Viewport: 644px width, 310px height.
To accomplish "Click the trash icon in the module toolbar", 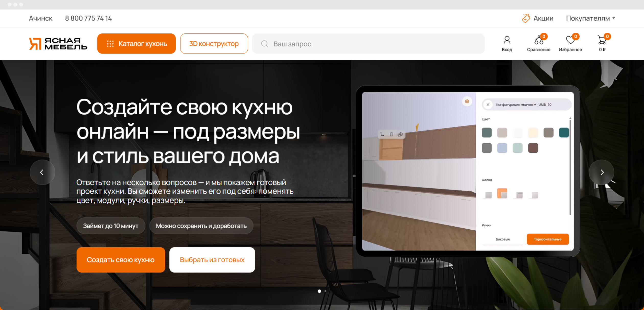I will 391,134.
